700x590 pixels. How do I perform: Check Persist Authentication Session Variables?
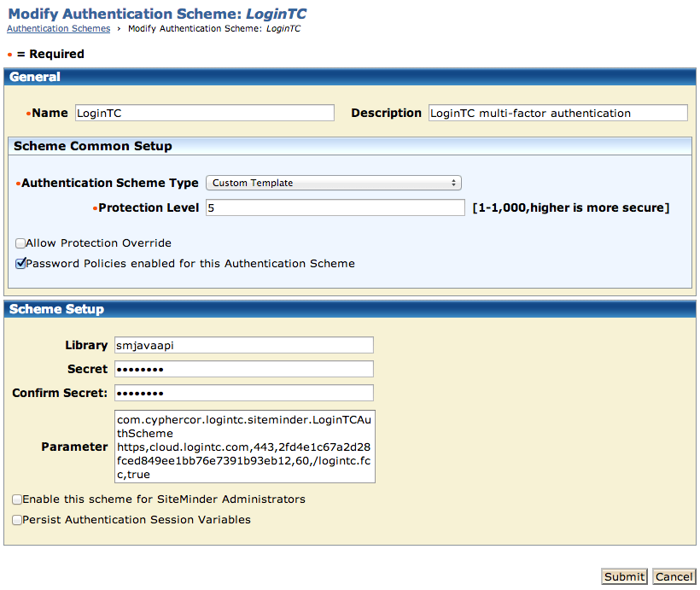[17, 520]
